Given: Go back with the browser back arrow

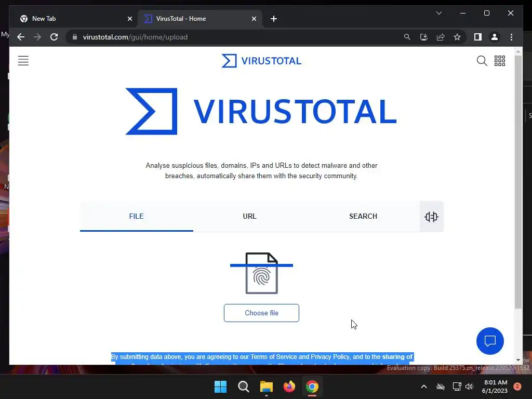Looking at the screenshot, I should [x=21, y=37].
